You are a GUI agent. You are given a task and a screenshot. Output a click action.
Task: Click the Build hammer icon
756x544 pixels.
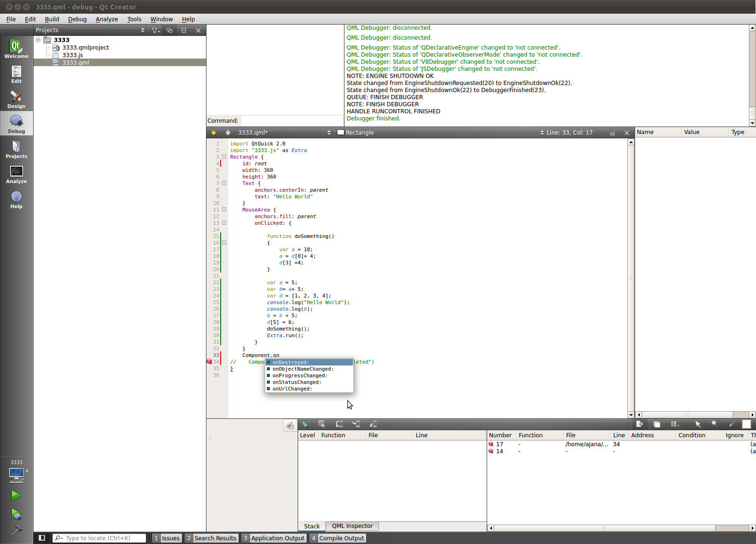click(x=16, y=531)
